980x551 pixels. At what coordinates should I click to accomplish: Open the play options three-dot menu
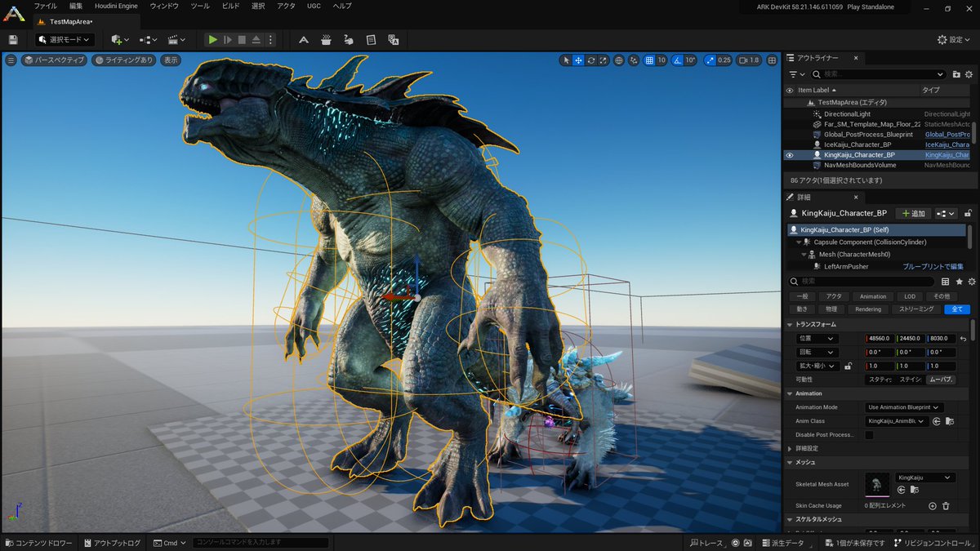click(x=271, y=39)
